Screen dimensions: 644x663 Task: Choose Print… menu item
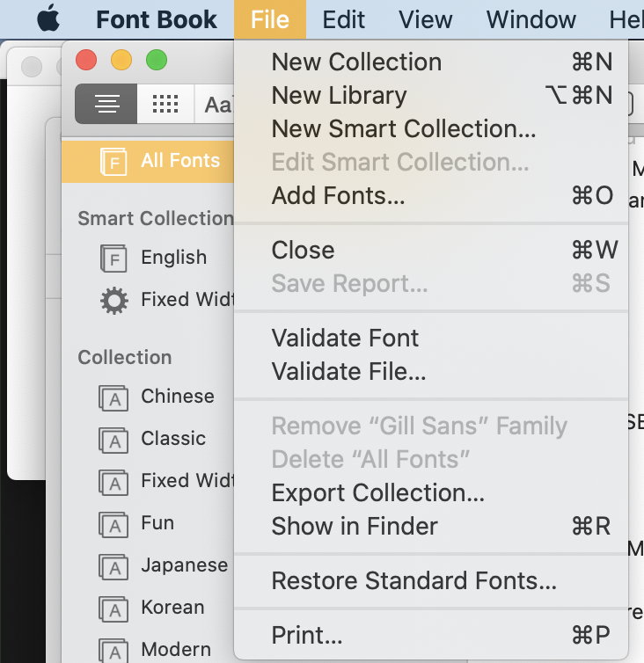click(431, 635)
